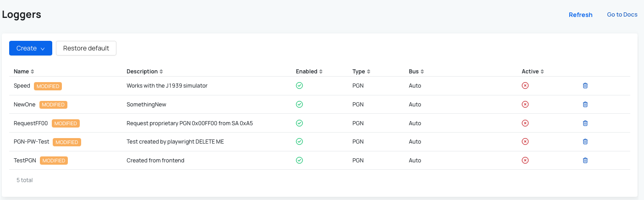644x200 pixels.
Task: Remove RequestFF00 logger with trash icon
Action: click(585, 123)
